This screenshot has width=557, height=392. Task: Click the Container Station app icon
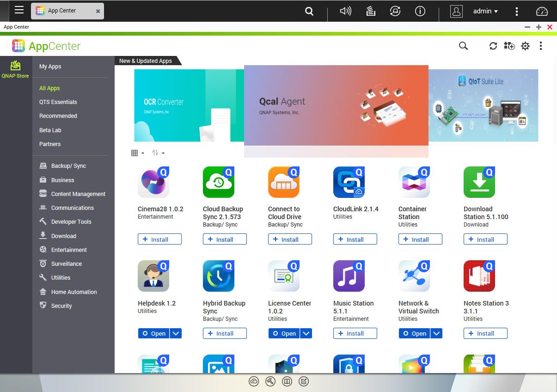click(x=414, y=182)
